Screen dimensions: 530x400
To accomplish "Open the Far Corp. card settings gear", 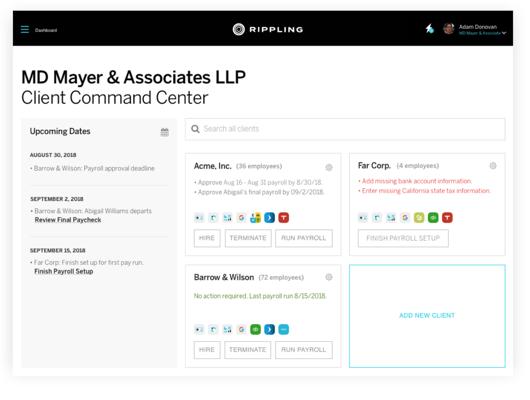I will pyautogui.click(x=493, y=166).
